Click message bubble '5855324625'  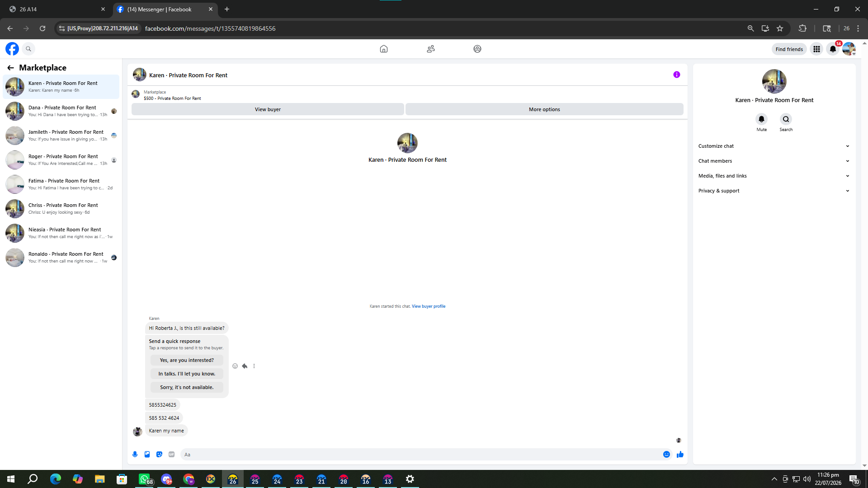[x=163, y=405]
